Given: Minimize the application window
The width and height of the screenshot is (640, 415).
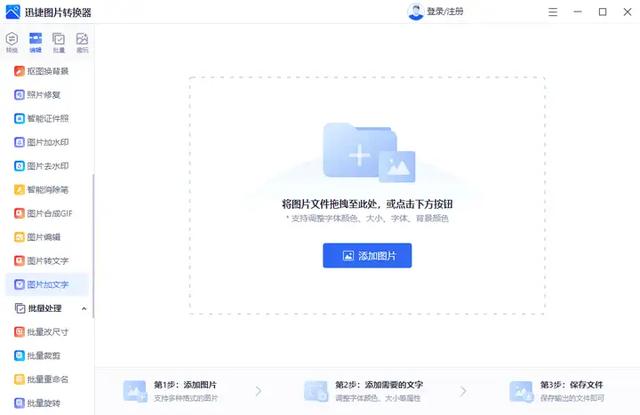Looking at the screenshot, I should coord(578,12).
